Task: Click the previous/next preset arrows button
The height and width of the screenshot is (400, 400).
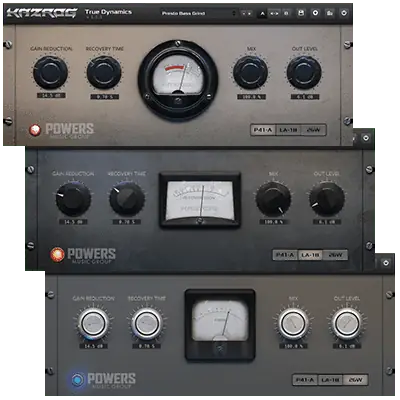Action: click(247, 13)
